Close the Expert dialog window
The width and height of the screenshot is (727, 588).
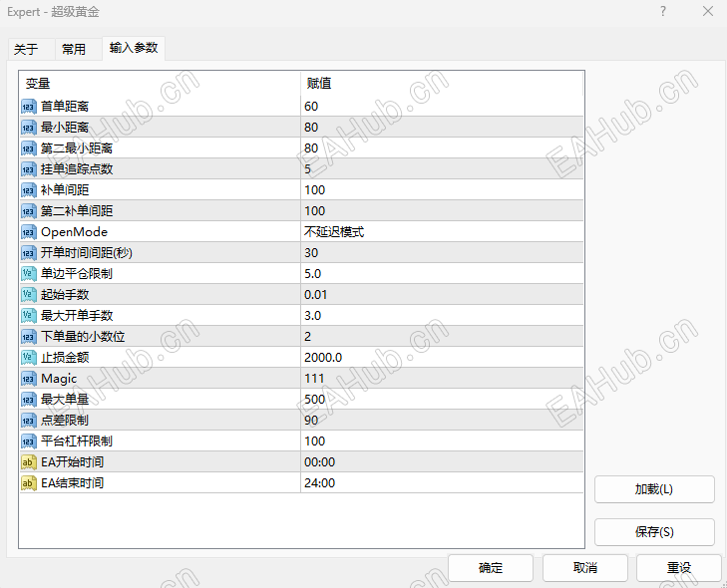point(708,12)
